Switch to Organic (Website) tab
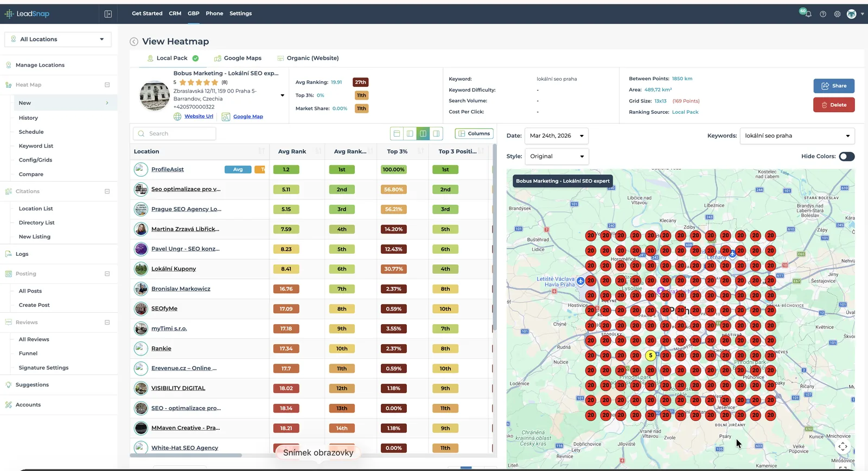868x471 pixels. (x=308, y=58)
